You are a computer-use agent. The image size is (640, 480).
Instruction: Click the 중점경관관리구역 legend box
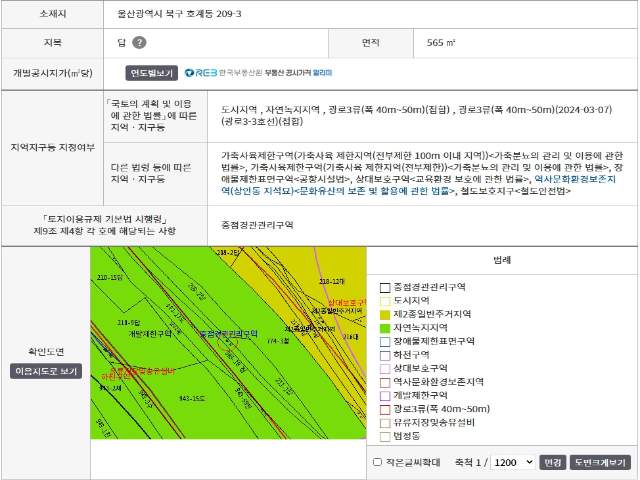click(x=385, y=287)
